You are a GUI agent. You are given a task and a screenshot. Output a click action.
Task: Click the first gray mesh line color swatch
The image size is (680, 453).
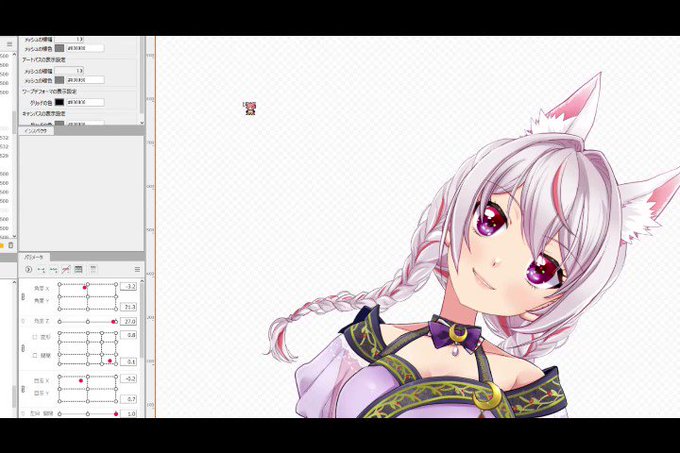pos(59,48)
